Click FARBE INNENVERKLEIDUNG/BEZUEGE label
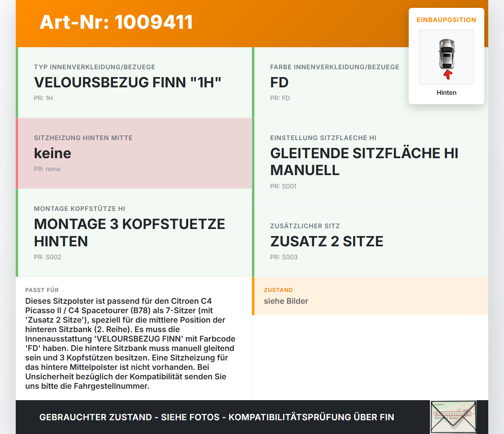This screenshot has height=434, width=504. (335, 67)
